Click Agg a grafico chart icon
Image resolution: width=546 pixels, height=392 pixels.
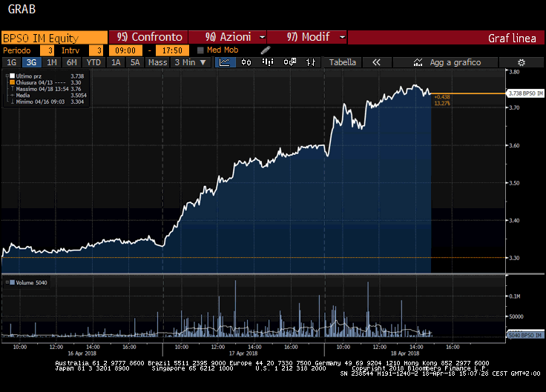418,62
